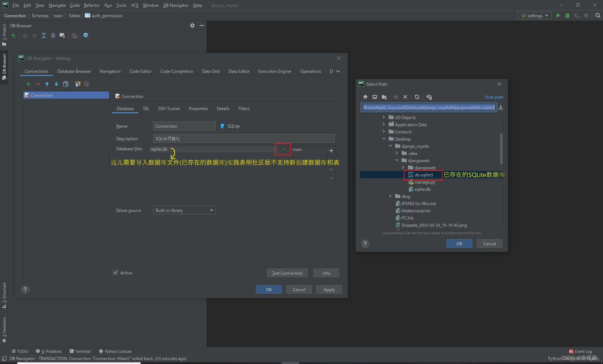Switch to Database Browser settings tab

click(x=74, y=71)
